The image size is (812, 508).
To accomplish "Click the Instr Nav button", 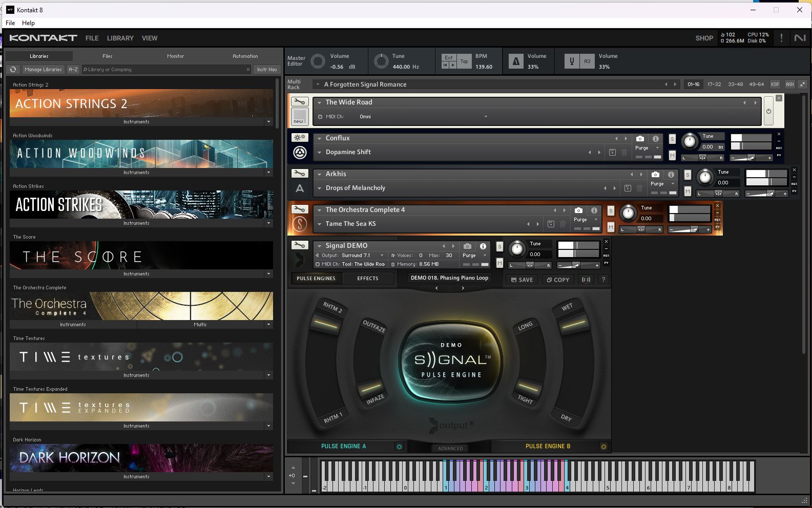I will pos(267,69).
